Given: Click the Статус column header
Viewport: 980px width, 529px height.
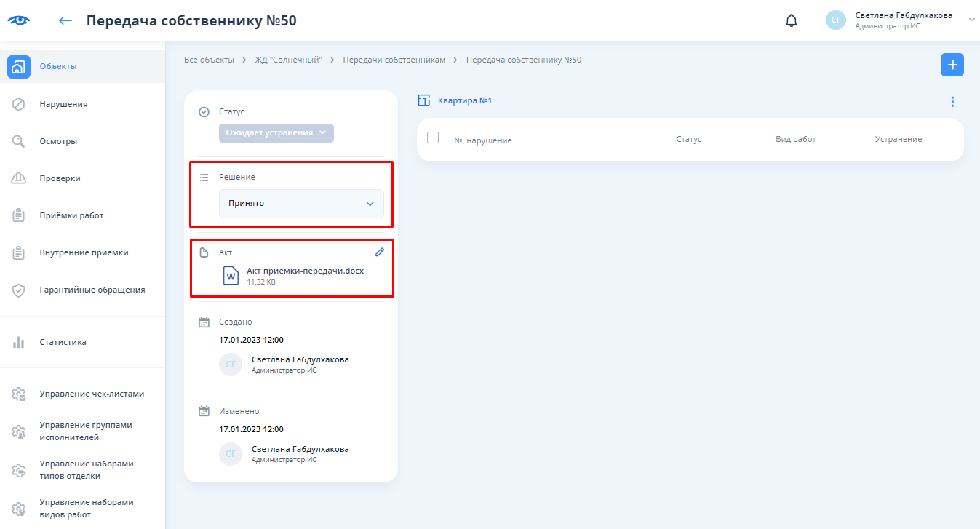Looking at the screenshot, I should 688,139.
